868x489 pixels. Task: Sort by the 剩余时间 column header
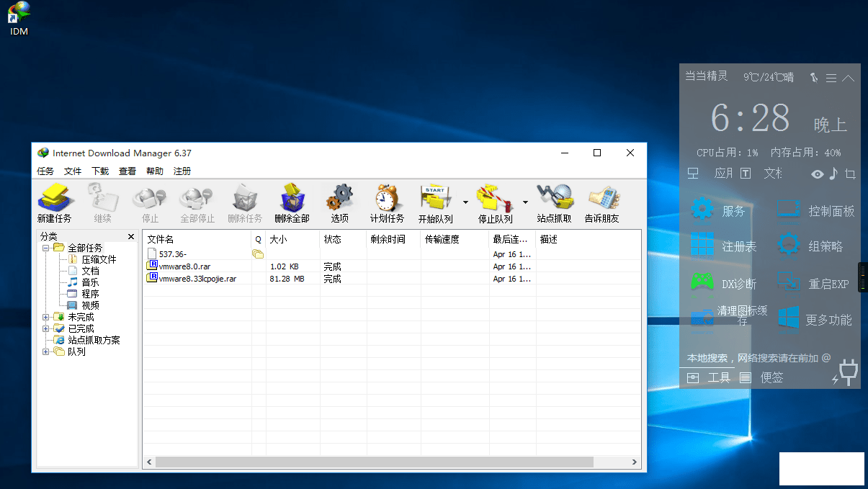394,239
